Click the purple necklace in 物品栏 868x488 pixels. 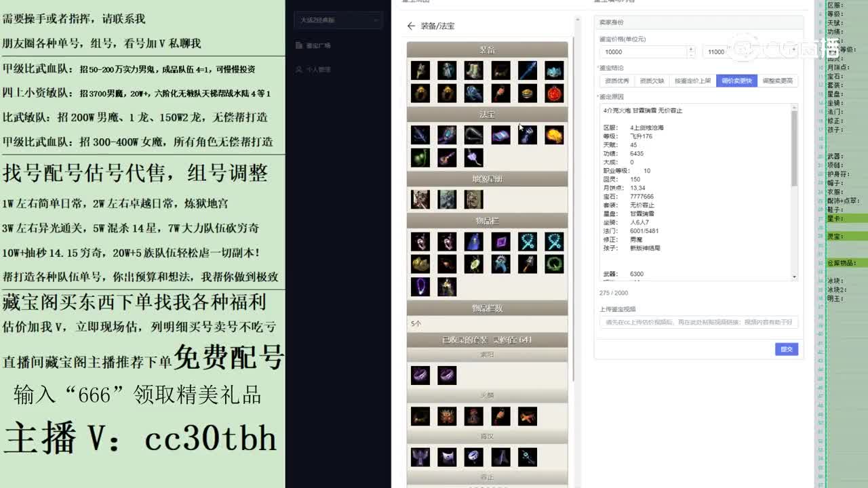point(420,286)
